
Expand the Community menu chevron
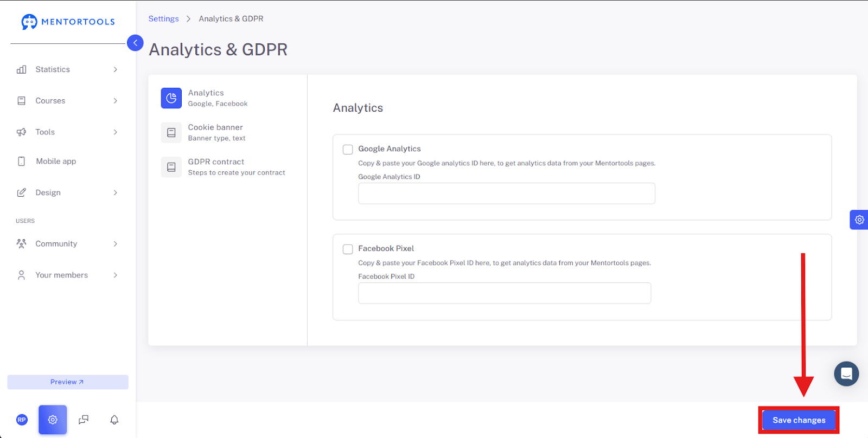pyautogui.click(x=116, y=244)
